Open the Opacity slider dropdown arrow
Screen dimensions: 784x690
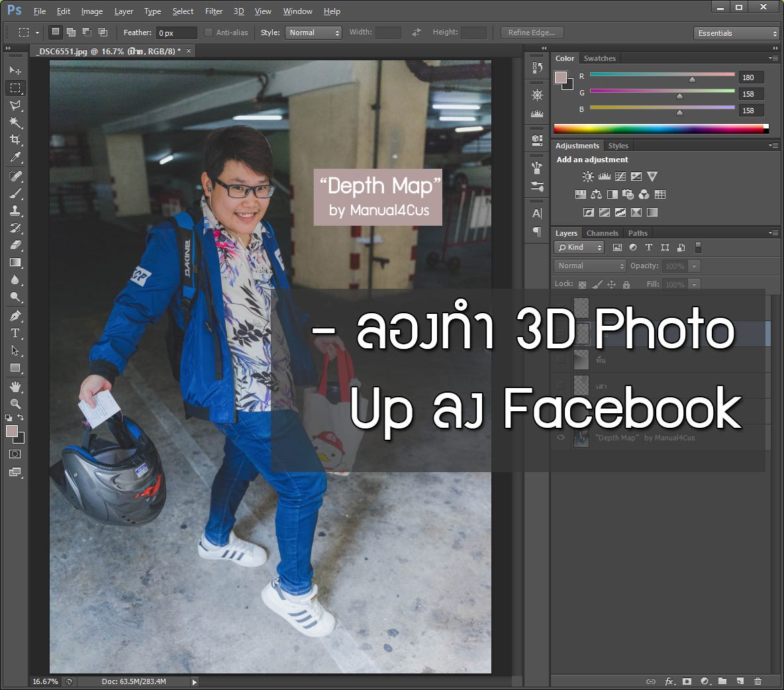coord(694,266)
